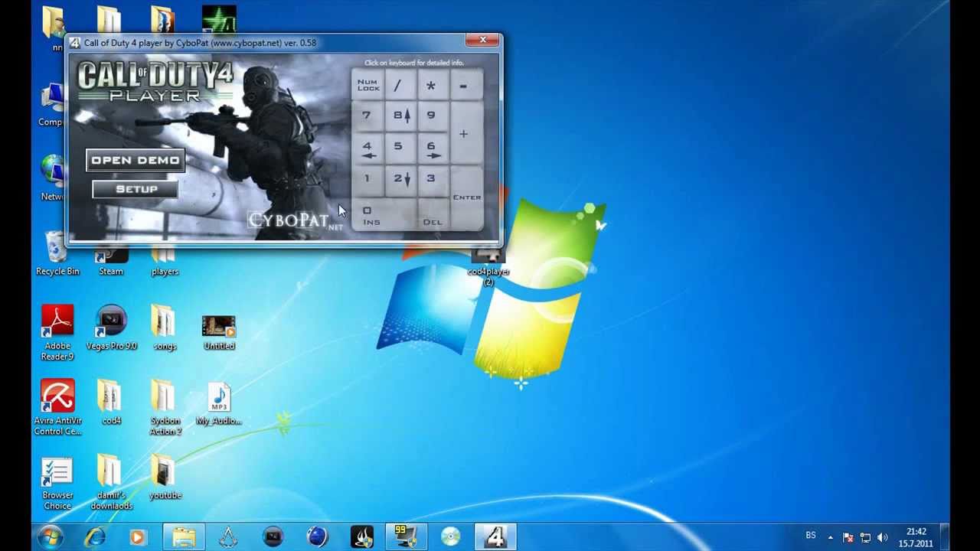Select the players folder on the desktop
The image size is (980, 551).
[165, 261]
